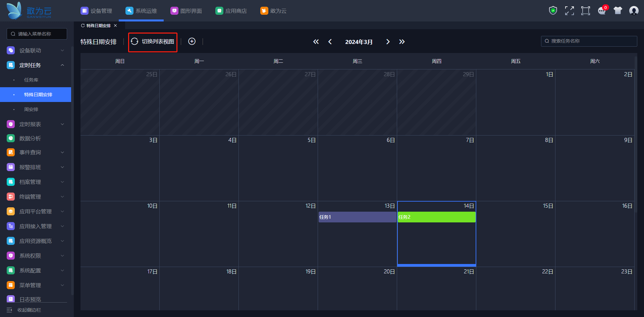This screenshot has width=644, height=317.
Task: Click the 设备联动 sidebar icon
Action: click(11, 50)
